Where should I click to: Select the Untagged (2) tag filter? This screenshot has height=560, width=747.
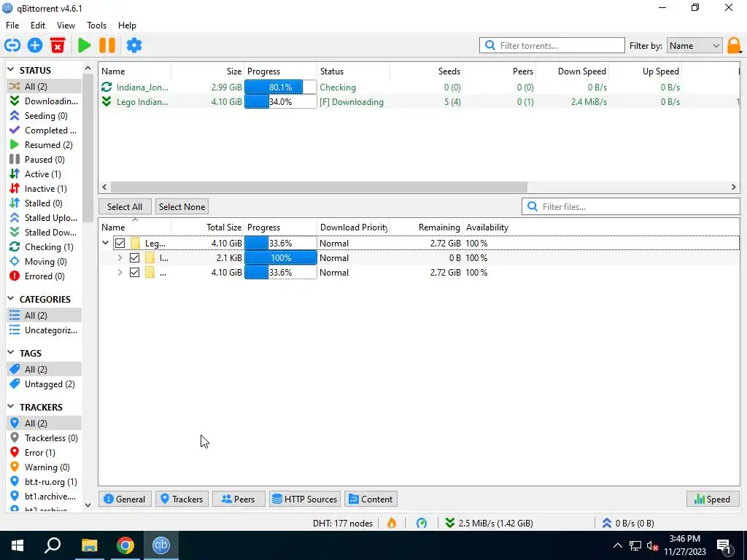point(44,384)
